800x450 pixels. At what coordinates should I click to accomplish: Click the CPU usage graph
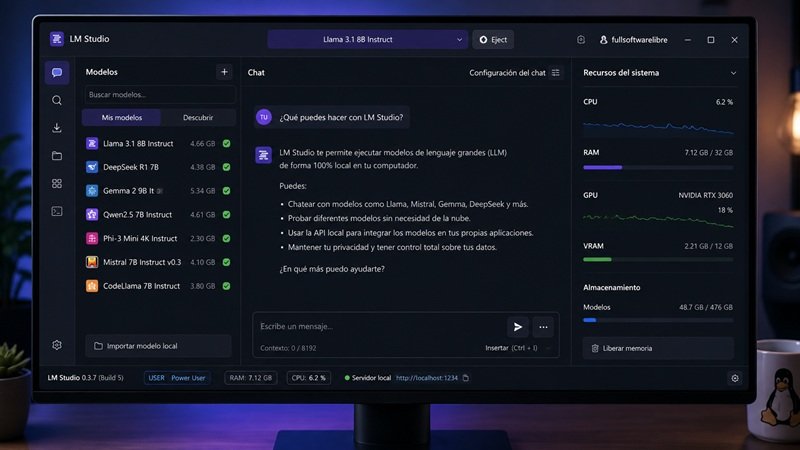pos(658,128)
